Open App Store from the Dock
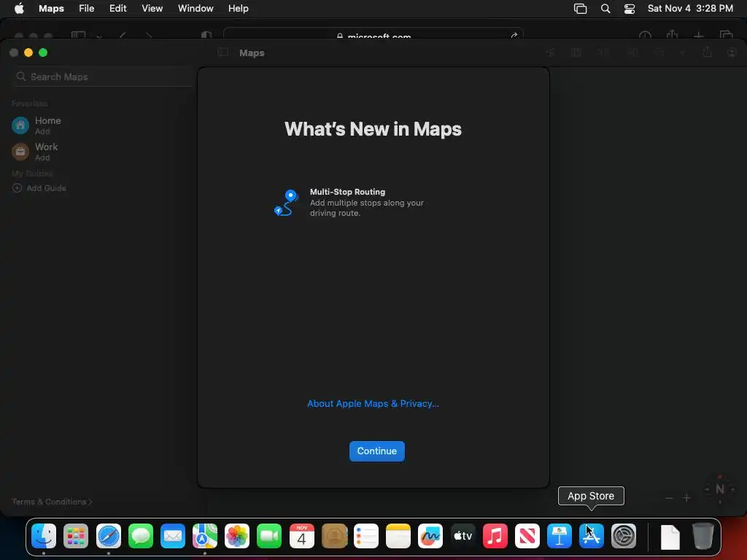The height and width of the screenshot is (560, 747). coord(591,536)
